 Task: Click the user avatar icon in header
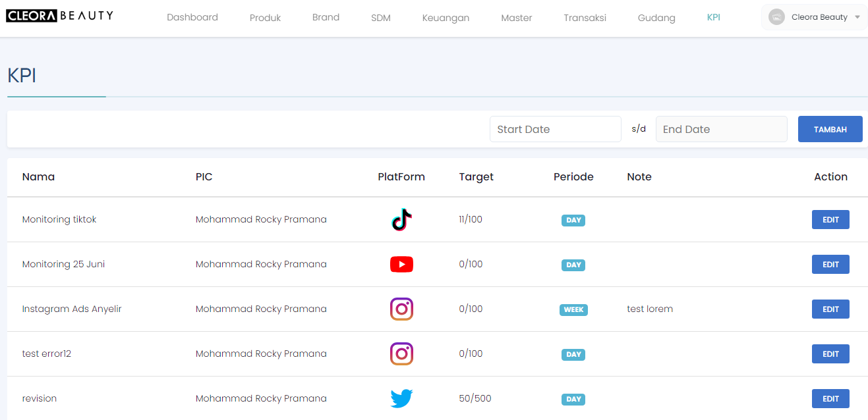tap(776, 17)
